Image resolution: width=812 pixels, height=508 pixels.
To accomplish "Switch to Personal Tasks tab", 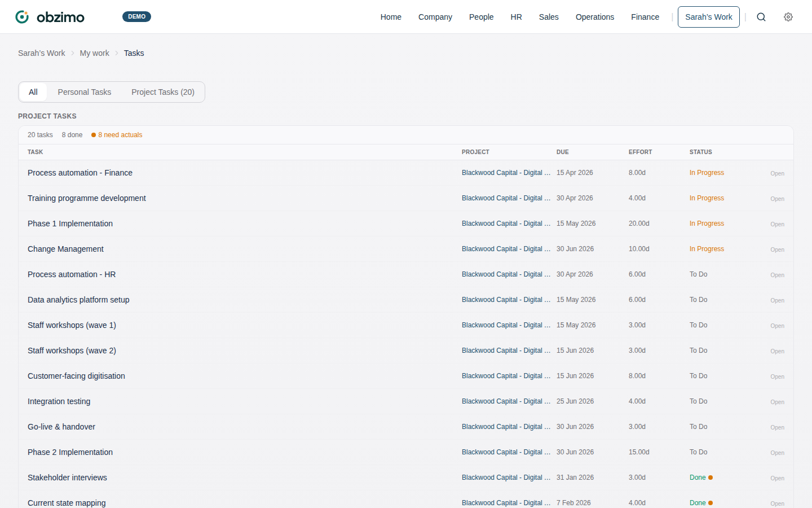I will click(x=85, y=92).
